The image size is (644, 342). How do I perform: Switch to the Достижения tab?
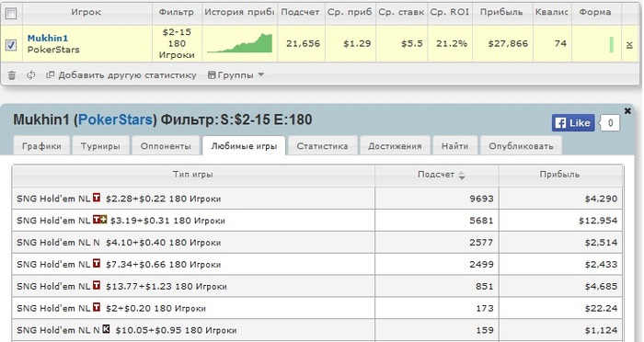[395, 146]
